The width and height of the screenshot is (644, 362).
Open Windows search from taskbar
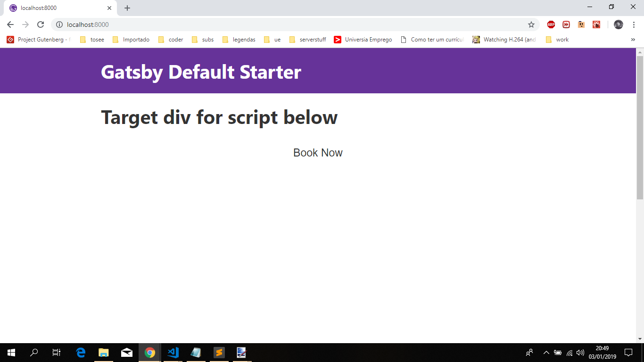tap(34, 353)
